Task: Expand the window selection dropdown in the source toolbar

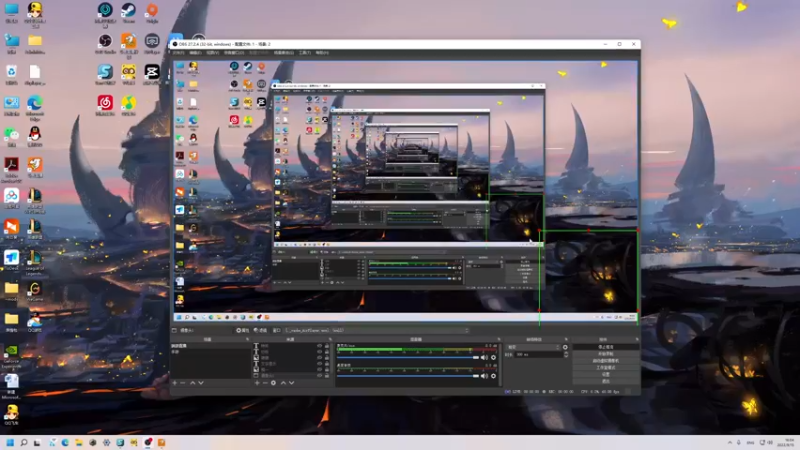Action: (x=378, y=330)
